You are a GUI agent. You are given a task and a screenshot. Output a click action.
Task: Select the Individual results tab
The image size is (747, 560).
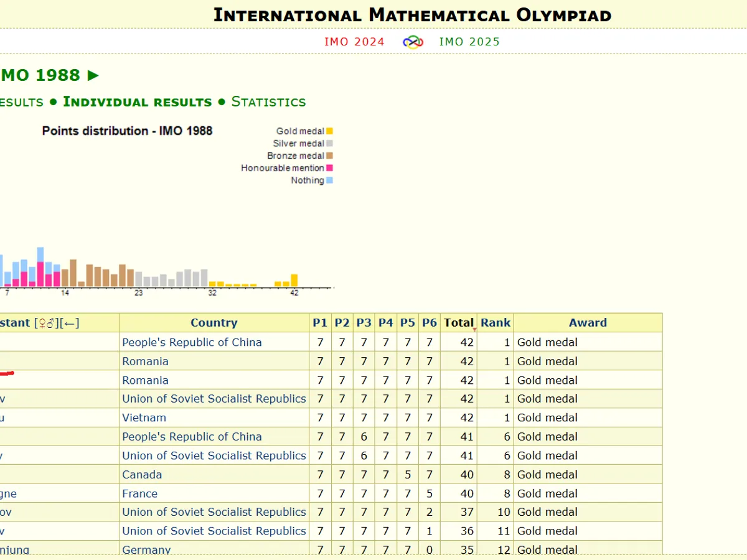click(137, 101)
